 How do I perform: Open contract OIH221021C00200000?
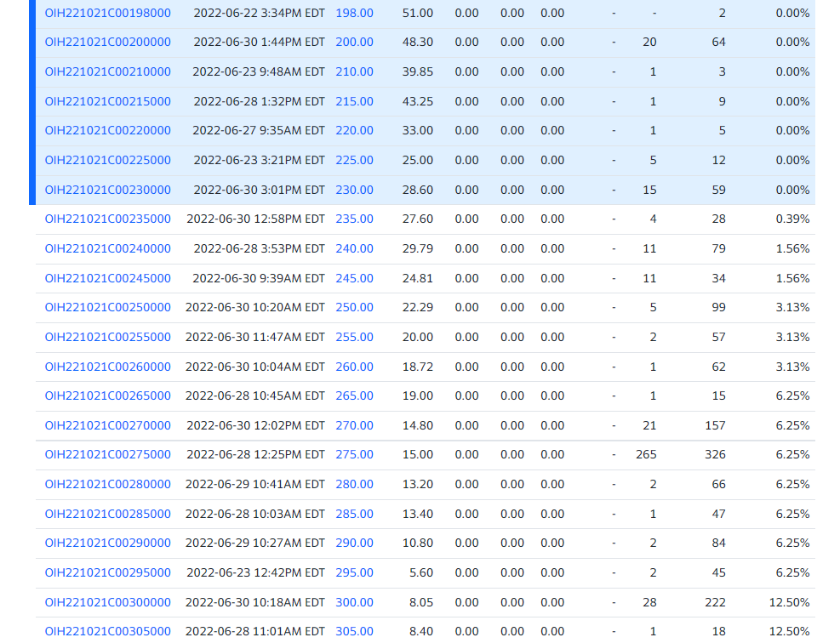tap(108, 43)
